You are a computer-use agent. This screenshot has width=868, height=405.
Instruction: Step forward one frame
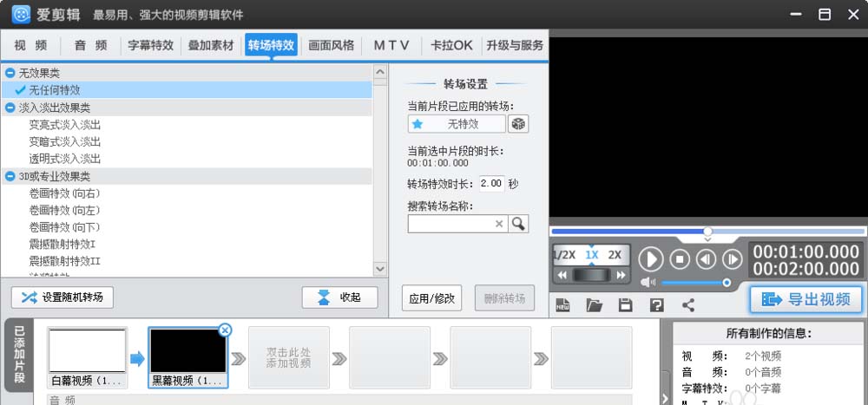click(733, 259)
